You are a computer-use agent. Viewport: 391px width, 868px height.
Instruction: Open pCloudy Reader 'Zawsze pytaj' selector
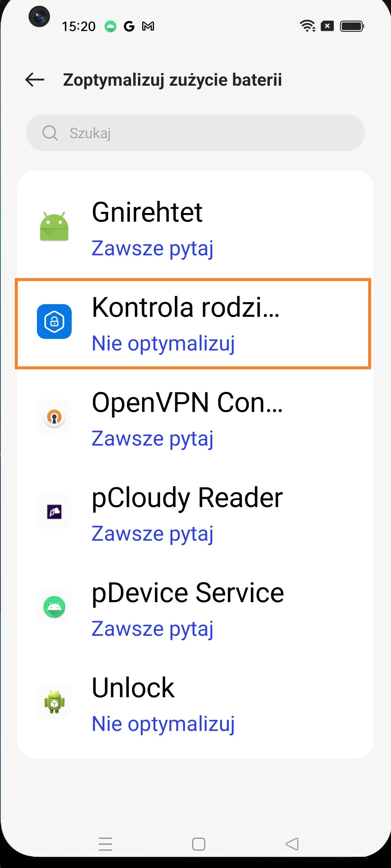[152, 534]
